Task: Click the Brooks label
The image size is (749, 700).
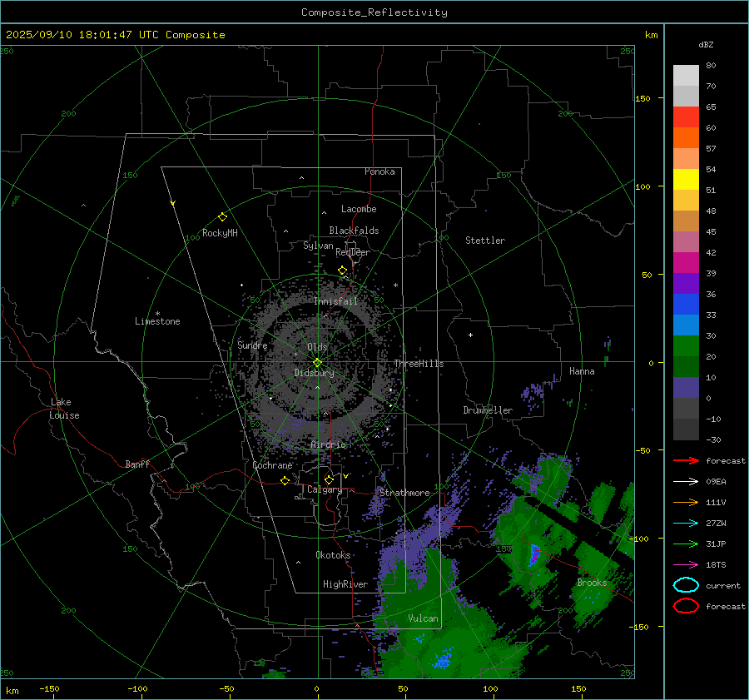Action: (x=593, y=583)
